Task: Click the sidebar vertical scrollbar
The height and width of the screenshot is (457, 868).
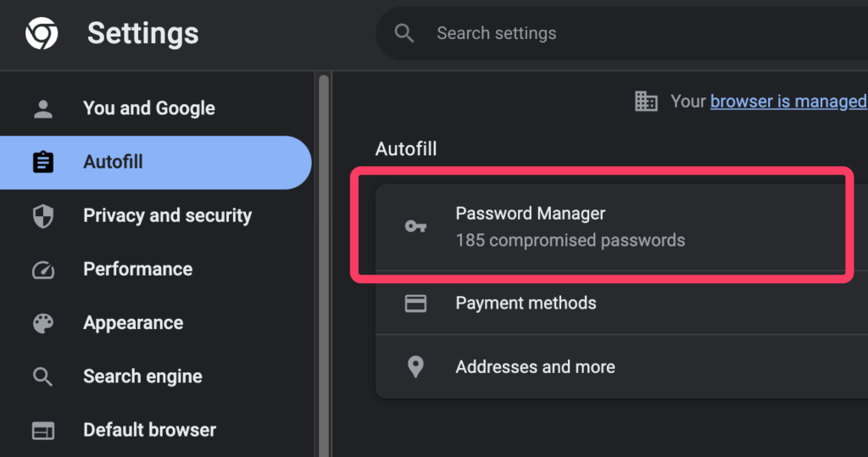Action: (323, 254)
